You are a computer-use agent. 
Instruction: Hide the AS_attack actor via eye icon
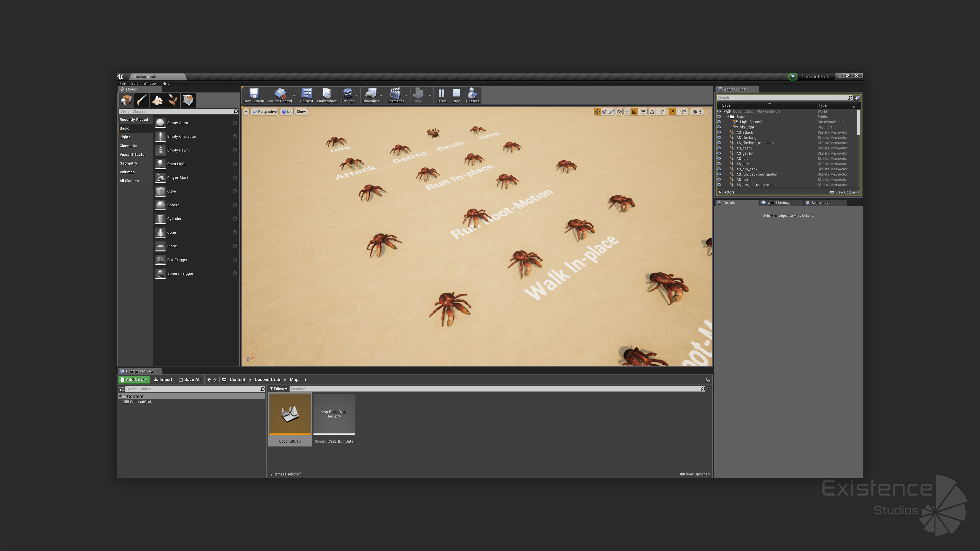point(719,132)
